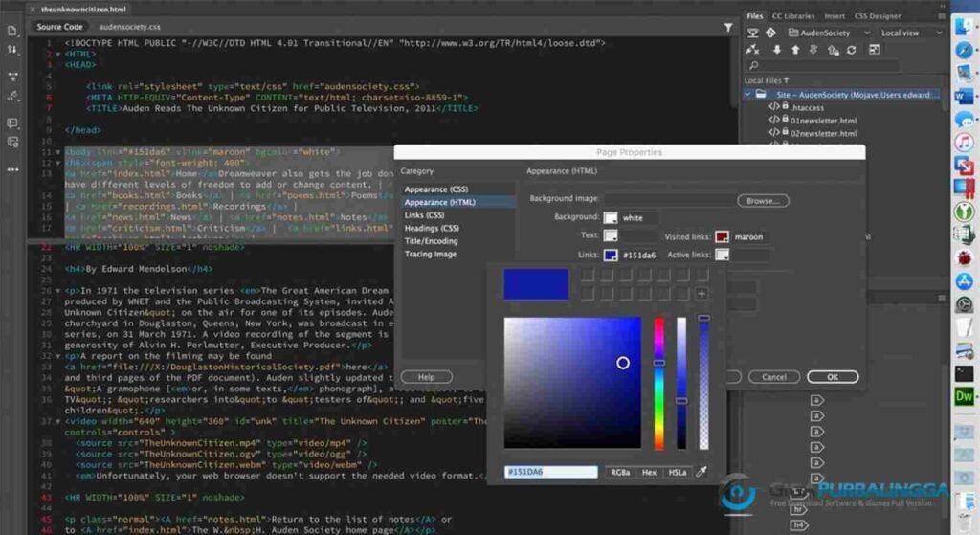
Task: Click OK in Page Properties
Action: (x=833, y=377)
